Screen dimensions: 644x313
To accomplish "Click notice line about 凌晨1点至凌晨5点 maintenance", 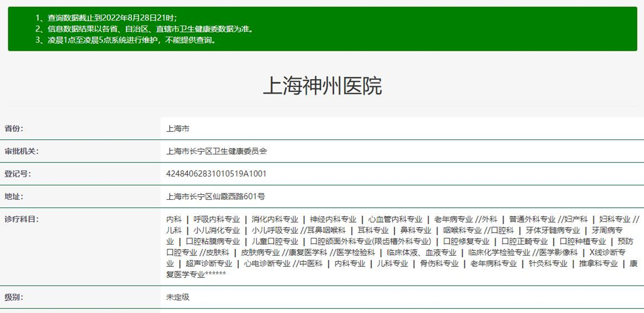I will click(x=125, y=40).
